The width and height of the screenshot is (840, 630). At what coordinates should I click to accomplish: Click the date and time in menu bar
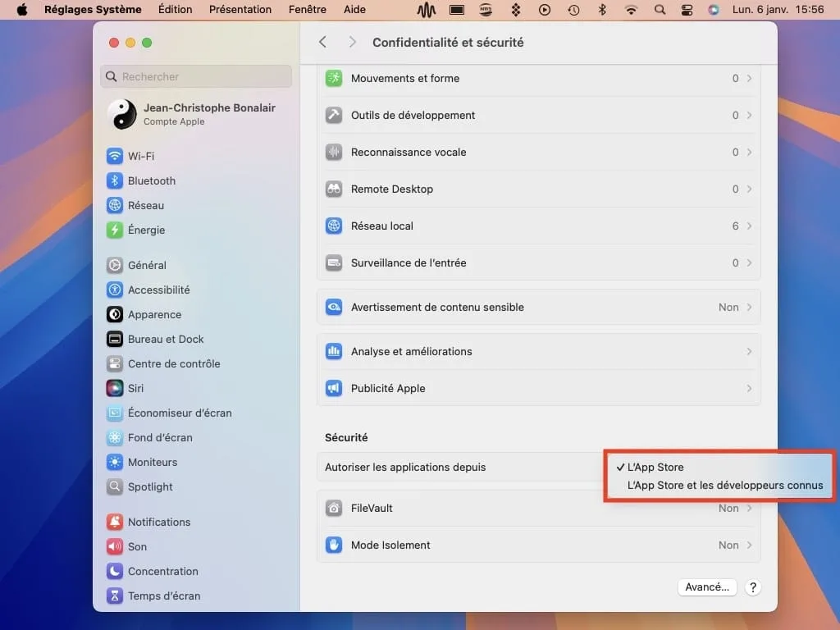coord(778,10)
